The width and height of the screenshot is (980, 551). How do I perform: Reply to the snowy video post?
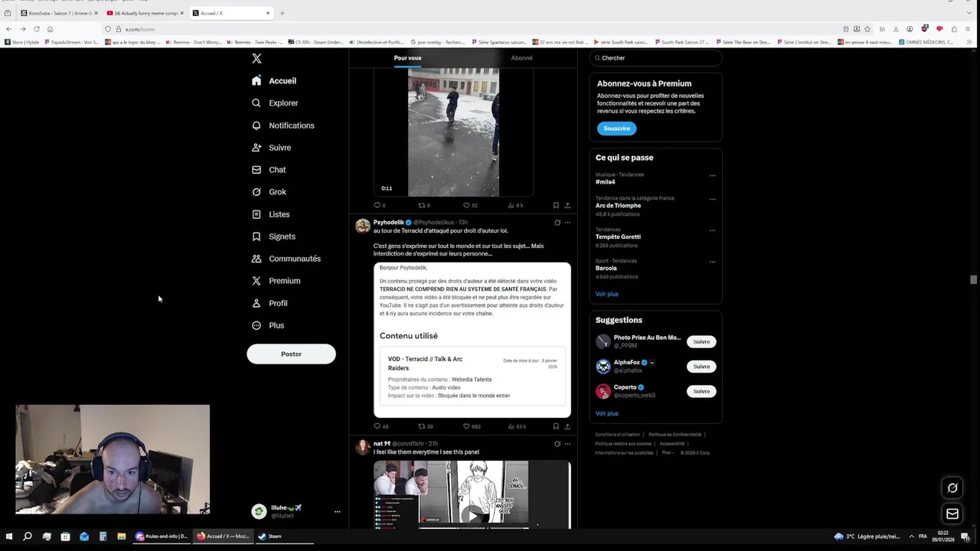pyautogui.click(x=379, y=205)
